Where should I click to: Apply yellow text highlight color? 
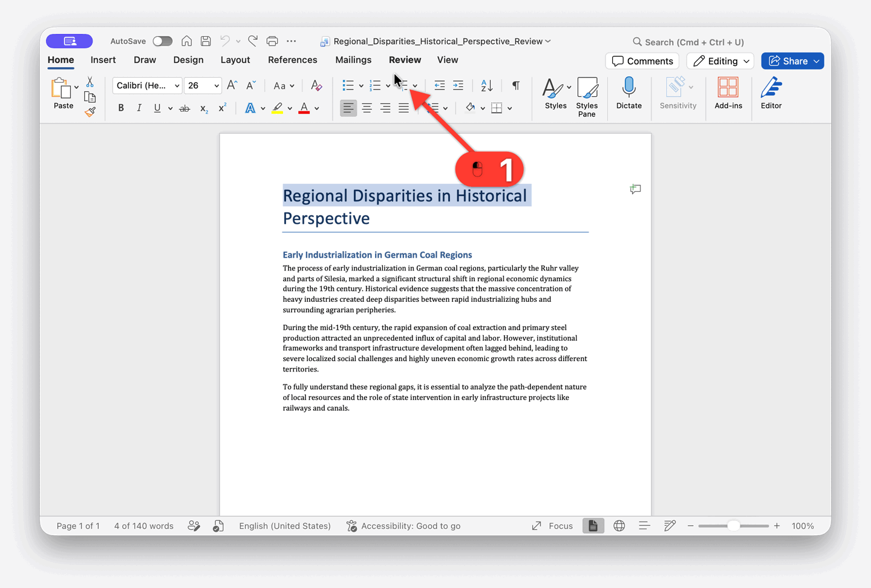277,108
